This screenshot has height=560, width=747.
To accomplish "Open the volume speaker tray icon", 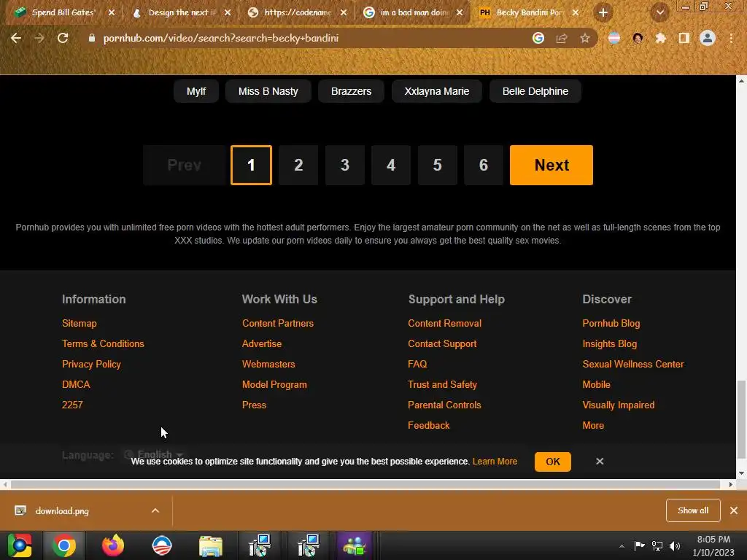I will coord(675,545).
